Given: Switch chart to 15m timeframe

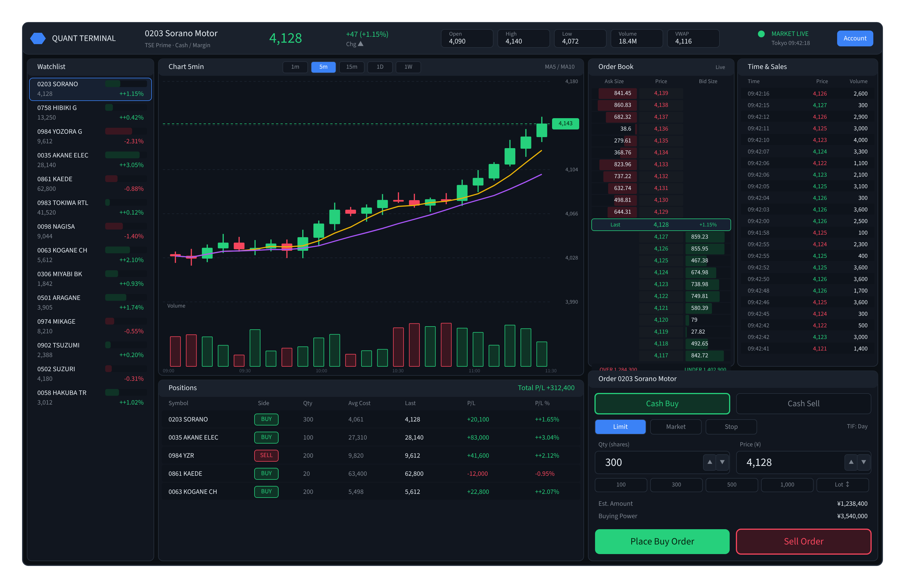Looking at the screenshot, I should (x=351, y=67).
